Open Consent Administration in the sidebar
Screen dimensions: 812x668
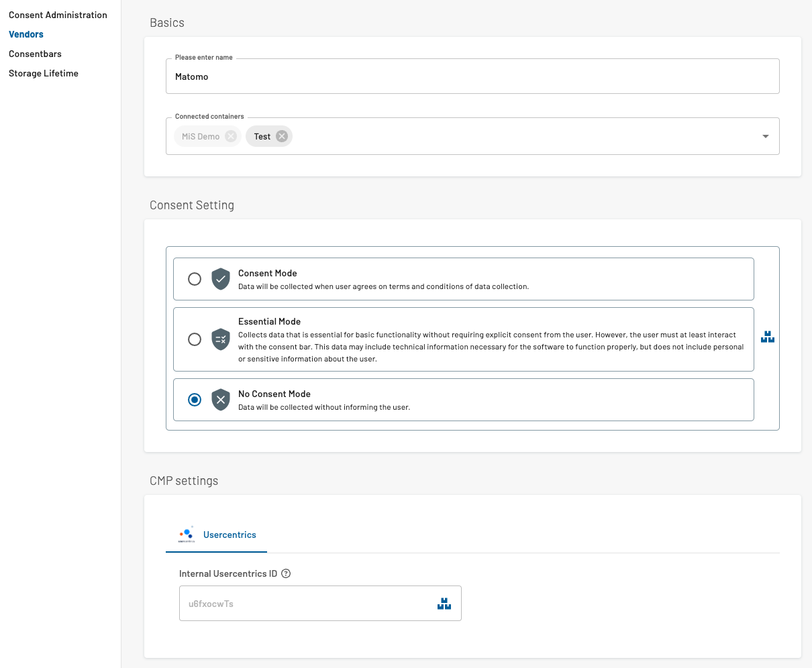[x=58, y=15]
